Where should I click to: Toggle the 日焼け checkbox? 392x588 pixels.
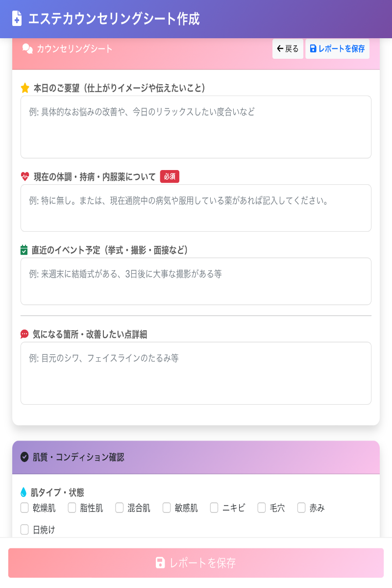coord(24,530)
